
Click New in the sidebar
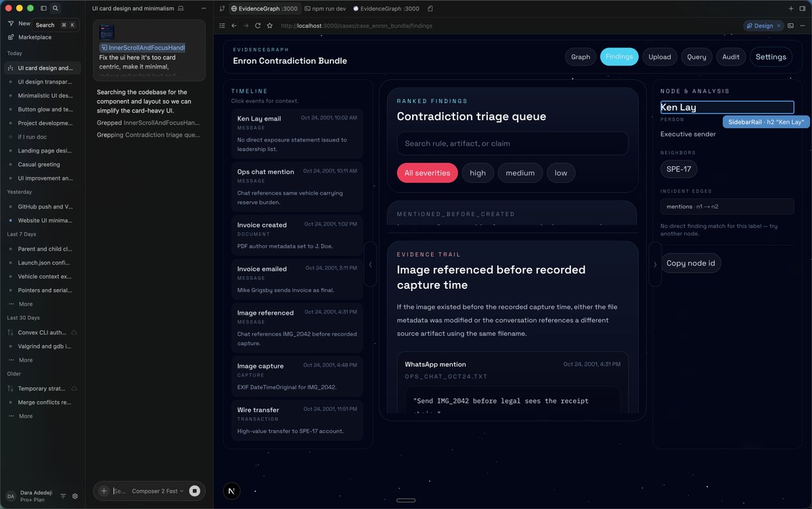18,23
